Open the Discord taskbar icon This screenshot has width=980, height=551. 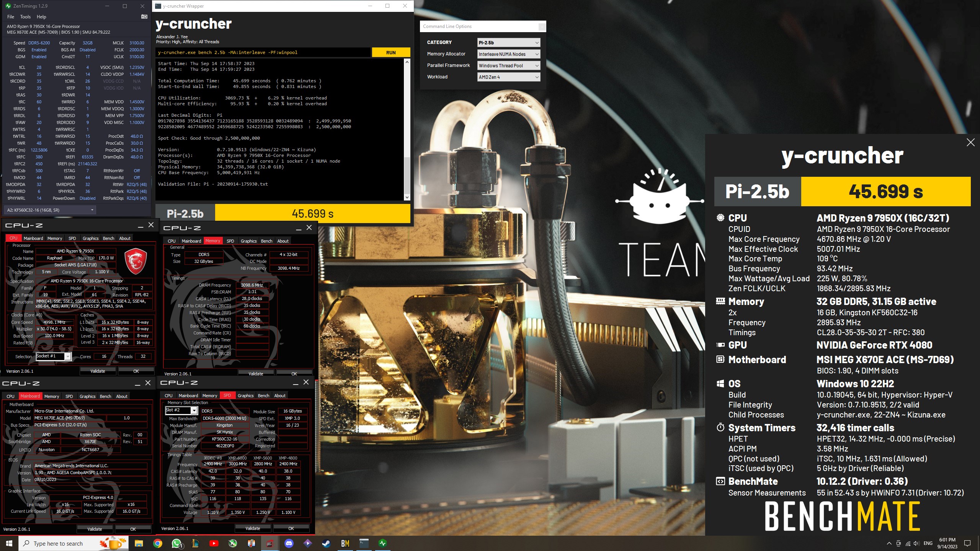[289, 543]
